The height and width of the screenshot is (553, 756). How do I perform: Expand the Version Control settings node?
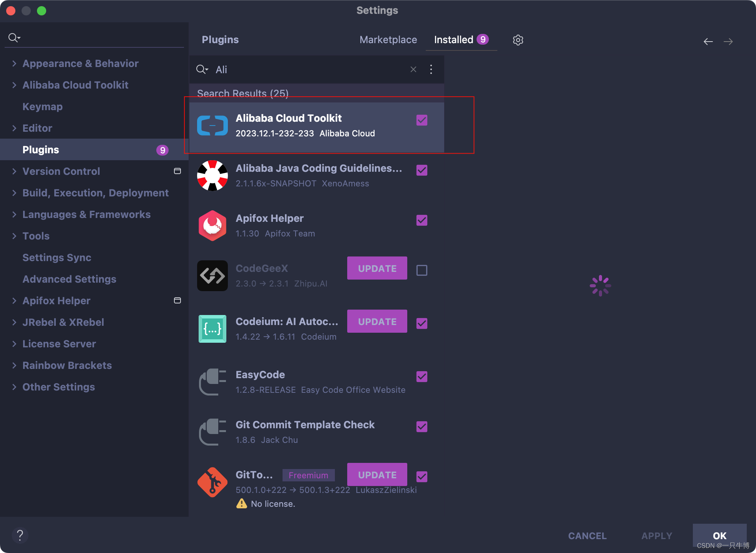click(14, 171)
